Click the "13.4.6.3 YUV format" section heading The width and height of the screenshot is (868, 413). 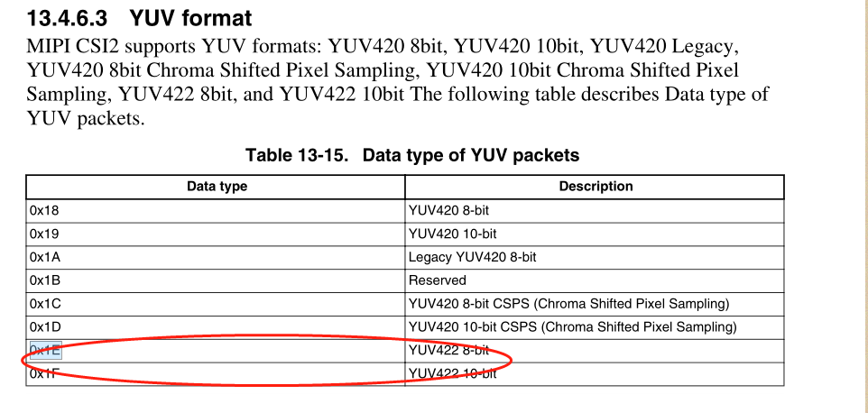tap(139, 17)
